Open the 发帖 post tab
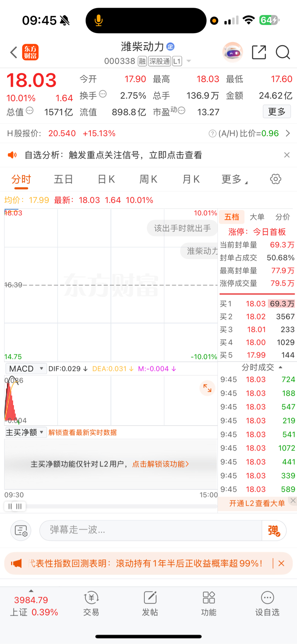This screenshot has width=297, height=644. tap(150, 604)
